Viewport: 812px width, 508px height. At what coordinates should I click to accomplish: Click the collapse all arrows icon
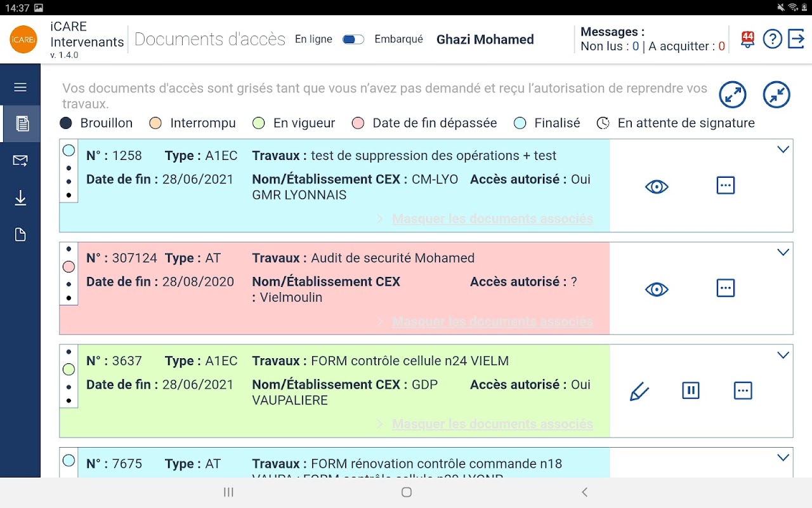point(776,95)
